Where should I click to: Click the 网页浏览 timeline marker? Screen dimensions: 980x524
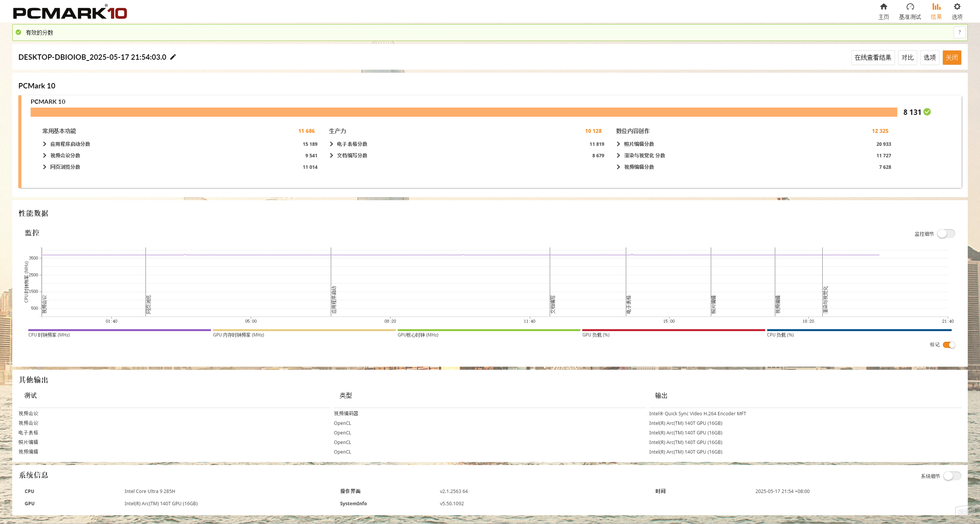(x=149, y=304)
